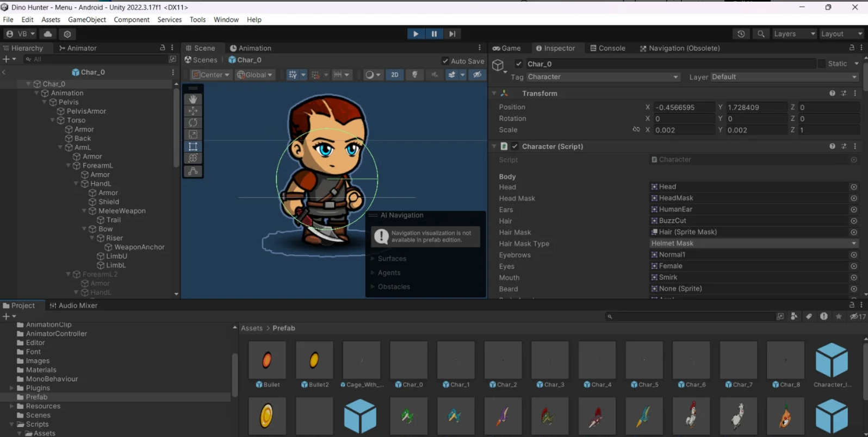Open global search magnifier
Viewport: 868px width, 437px height.
click(x=761, y=34)
